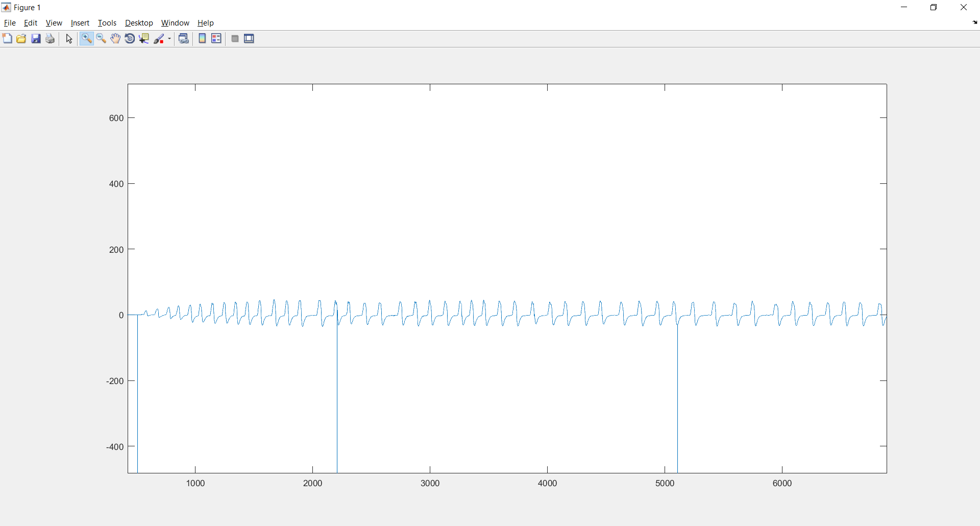This screenshot has width=980, height=526.
Task: Toggle the Edit Plot arrow tool
Action: point(69,39)
